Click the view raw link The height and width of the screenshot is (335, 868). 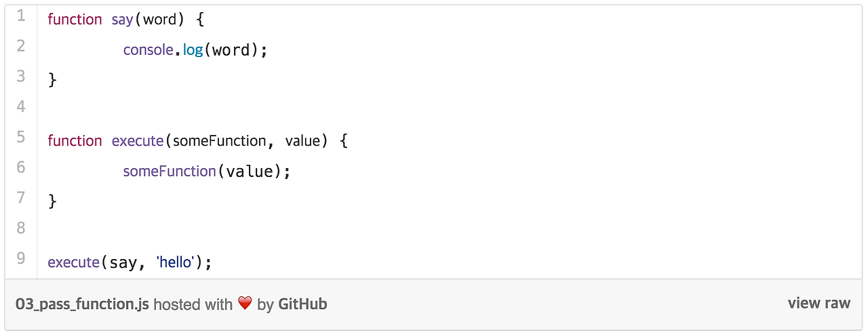[818, 303]
